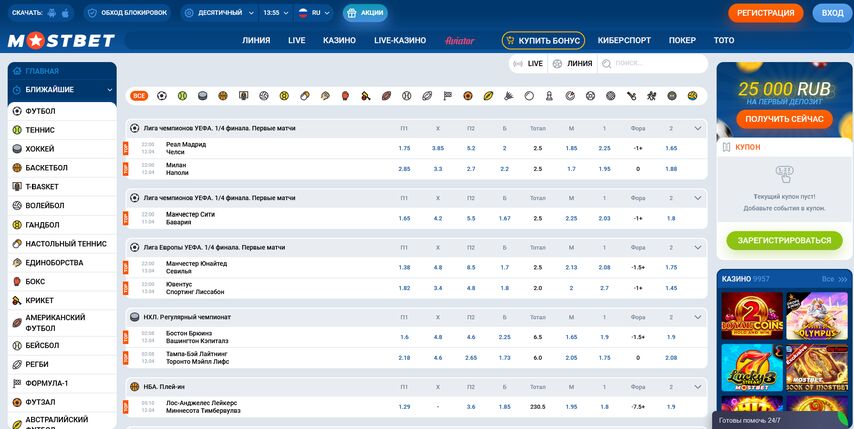854x429 pixels.
Task: Open the ТОТО menu item
Action: (724, 40)
